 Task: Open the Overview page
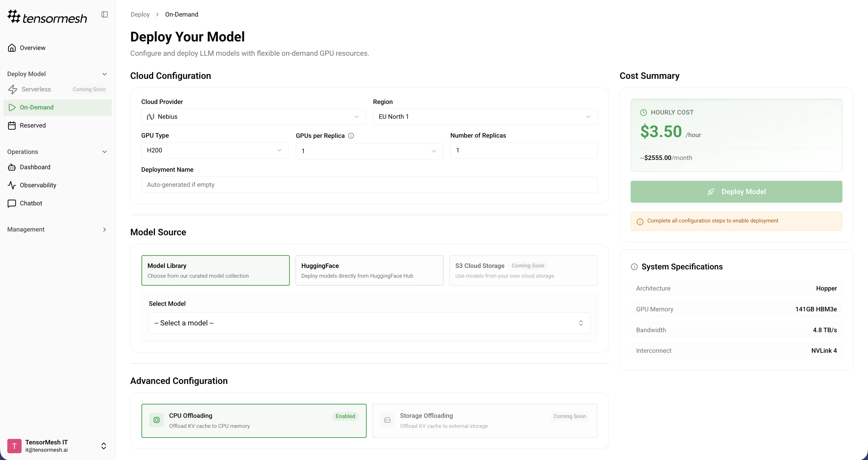click(32, 47)
